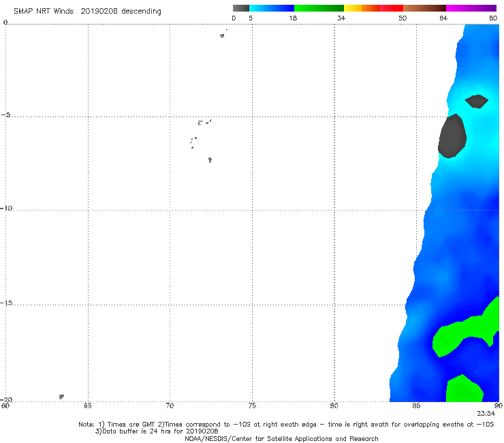Click the 'Times are GMT' note line
The width and height of the screenshot is (504, 443).
(286, 425)
